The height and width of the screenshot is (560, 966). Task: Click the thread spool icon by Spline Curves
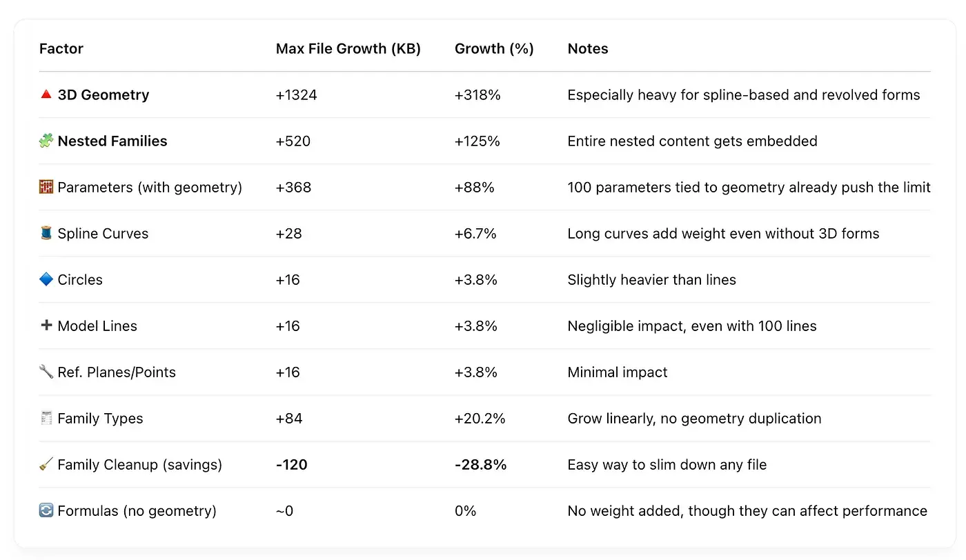point(46,233)
